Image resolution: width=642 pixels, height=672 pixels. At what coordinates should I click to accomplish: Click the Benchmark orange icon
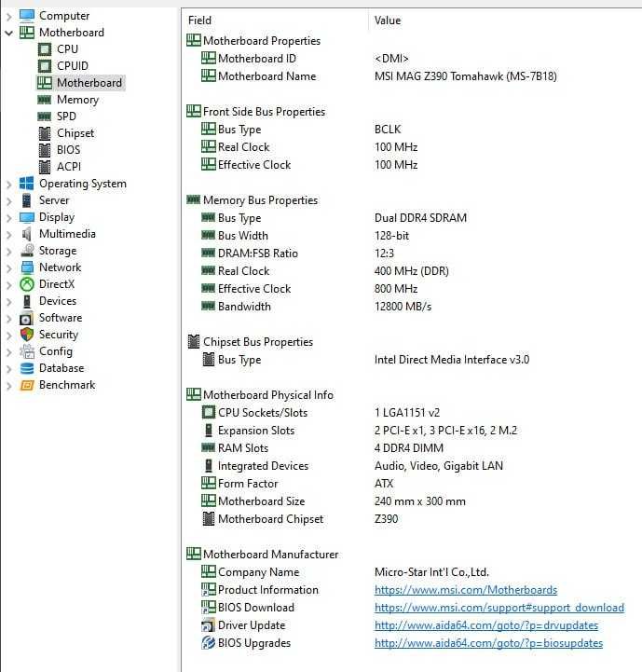click(x=27, y=385)
